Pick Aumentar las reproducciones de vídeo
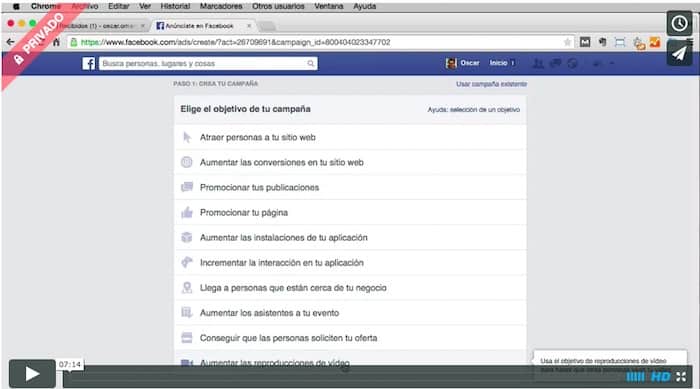This screenshot has width=700, height=389. (350, 359)
